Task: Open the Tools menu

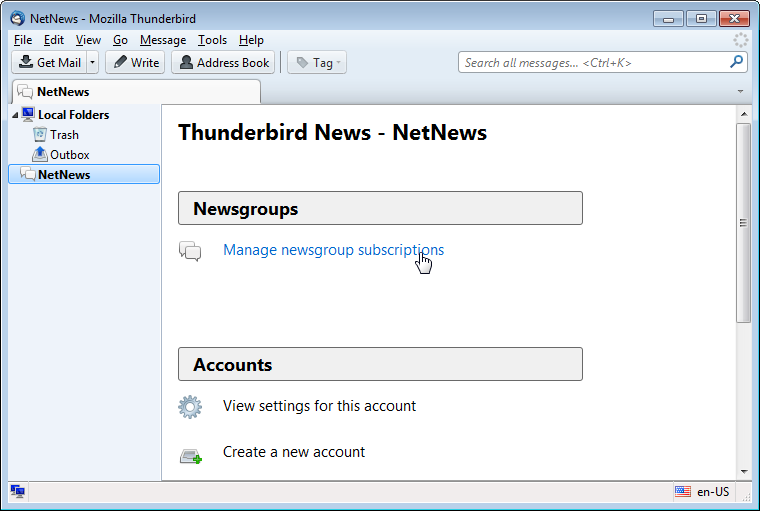Action: click(x=212, y=40)
